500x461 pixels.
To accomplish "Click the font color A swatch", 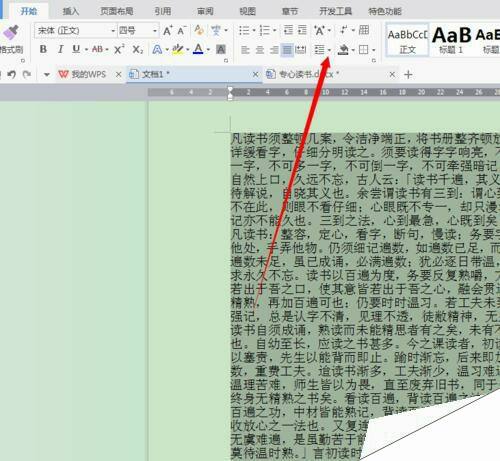I will (198, 50).
